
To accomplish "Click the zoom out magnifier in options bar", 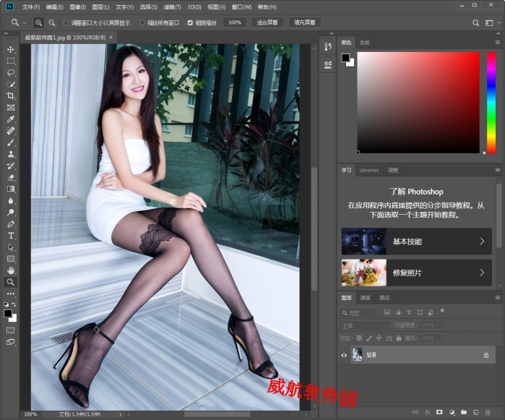I will point(51,22).
